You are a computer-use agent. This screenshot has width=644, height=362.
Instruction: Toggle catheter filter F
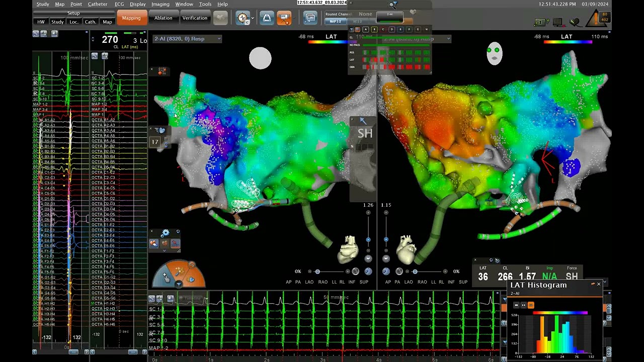(x=410, y=30)
